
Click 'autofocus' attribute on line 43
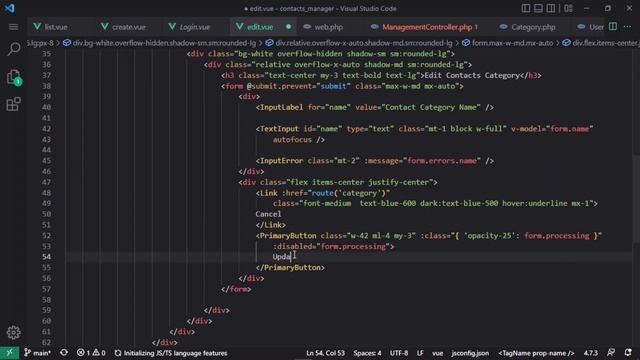292,140
